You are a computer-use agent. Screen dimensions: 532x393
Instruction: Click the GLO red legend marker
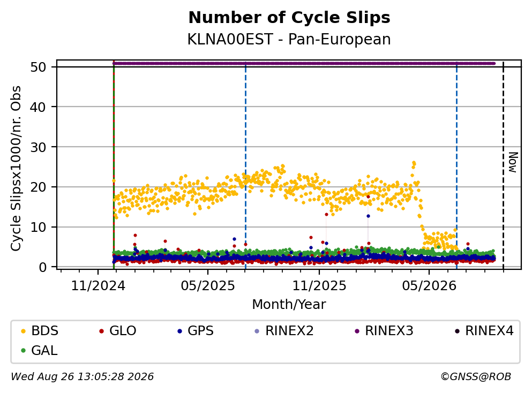pyautogui.click(x=101, y=331)
